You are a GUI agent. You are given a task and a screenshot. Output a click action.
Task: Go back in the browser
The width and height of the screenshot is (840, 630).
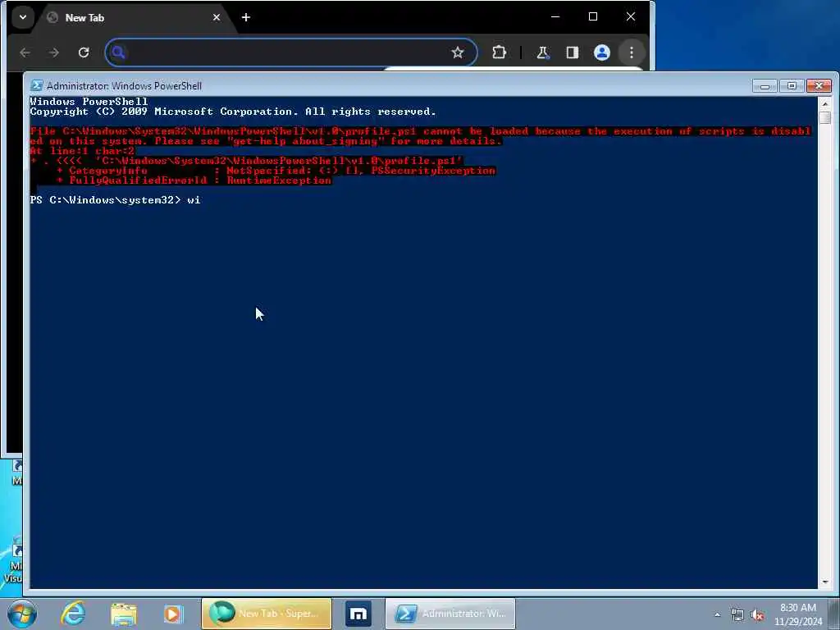click(25, 52)
